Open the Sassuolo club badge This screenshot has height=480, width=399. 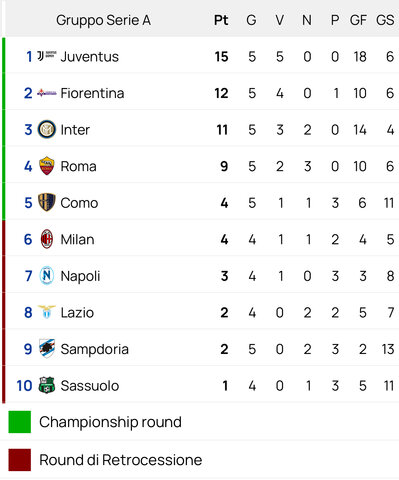point(47,385)
